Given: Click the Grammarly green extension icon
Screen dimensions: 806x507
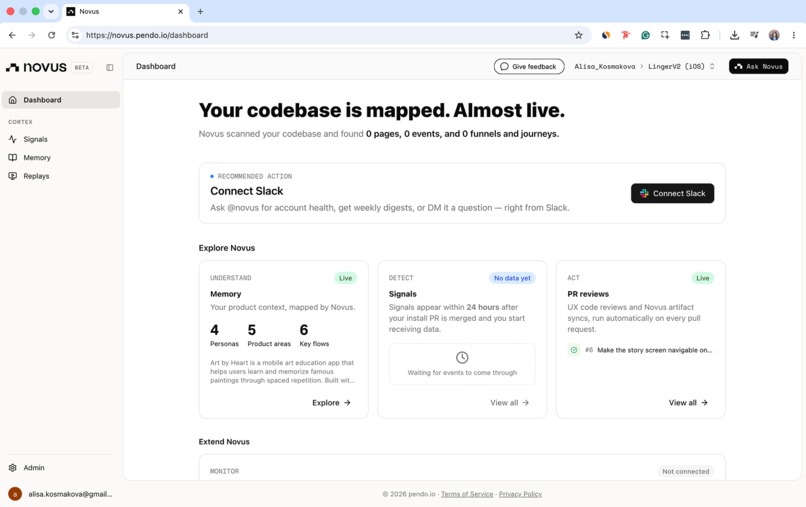Looking at the screenshot, I should click(645, 35).
